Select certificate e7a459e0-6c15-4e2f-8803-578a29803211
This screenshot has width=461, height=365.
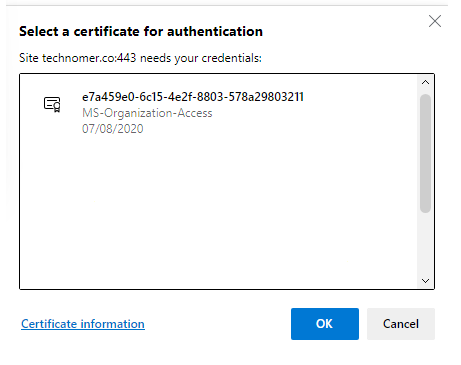[193, 97]
